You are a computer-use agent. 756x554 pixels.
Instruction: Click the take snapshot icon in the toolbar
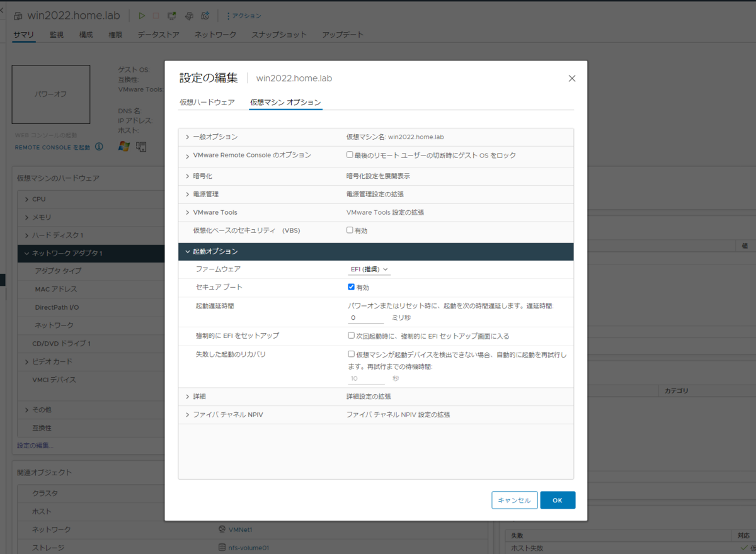tap(205, 15)
